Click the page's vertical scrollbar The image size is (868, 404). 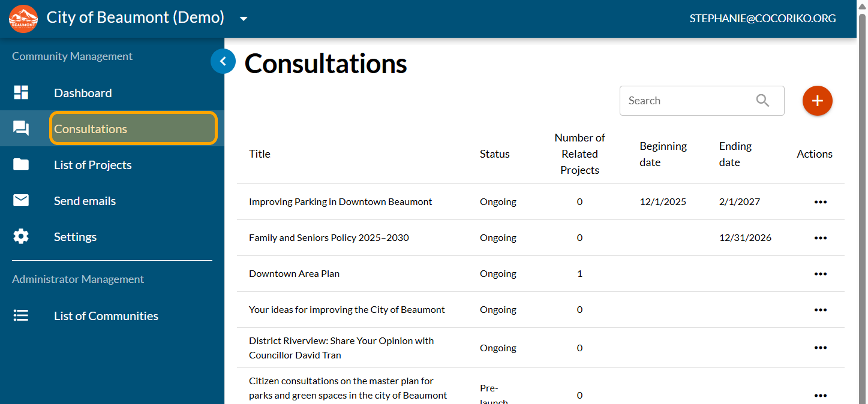click(862, 180)
